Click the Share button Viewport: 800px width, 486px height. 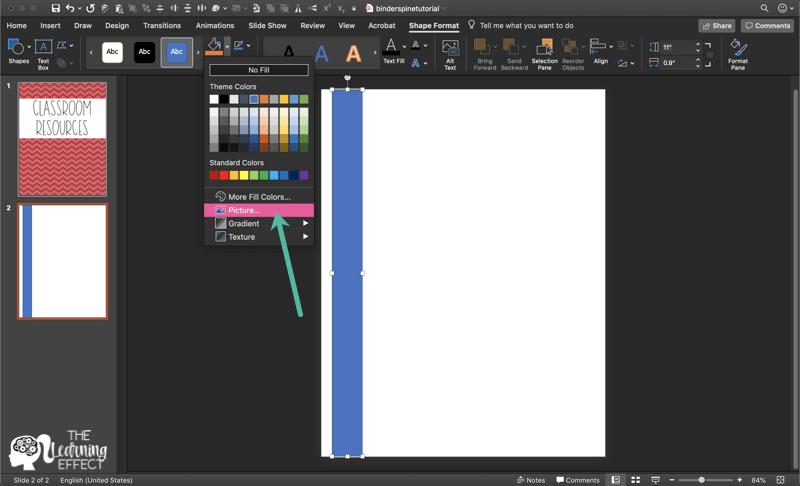click(x=716, y=25)
